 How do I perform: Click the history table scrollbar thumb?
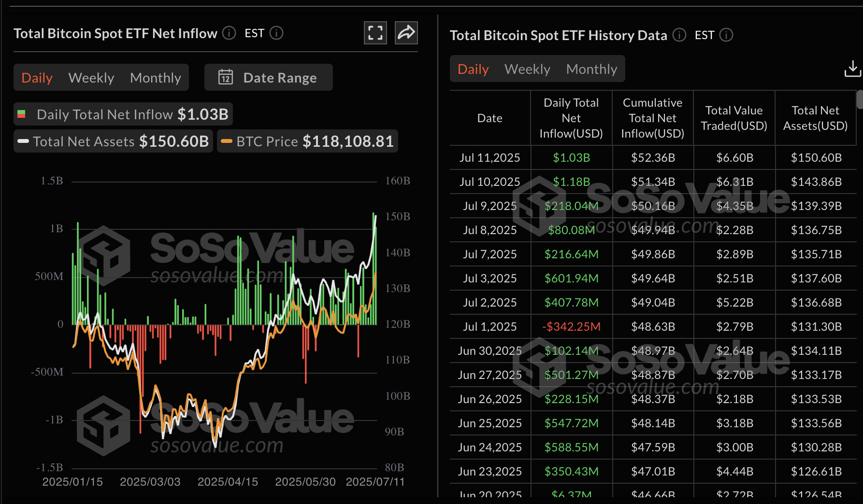[x=860, y=99]
